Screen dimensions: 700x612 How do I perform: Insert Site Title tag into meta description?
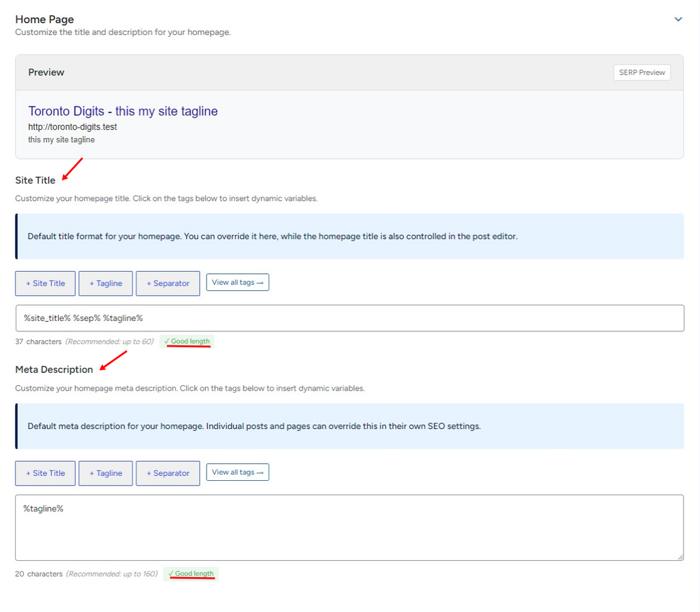click(45, 473)
